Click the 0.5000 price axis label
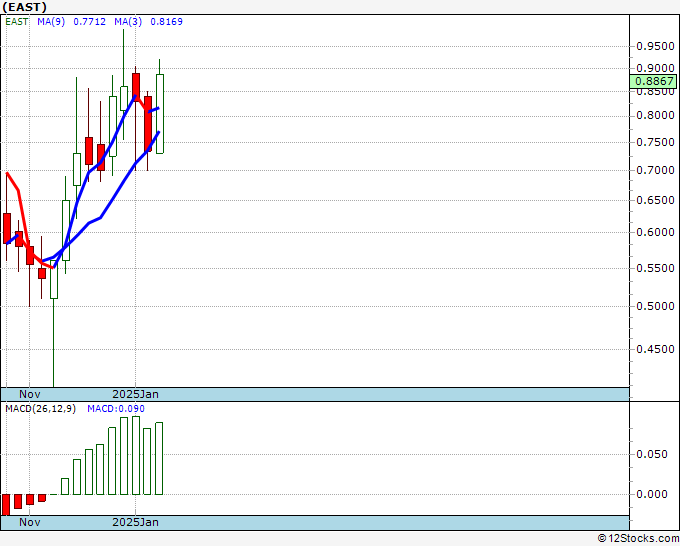Viewport: 680px width, 546px height. click(x=655, y=306)
